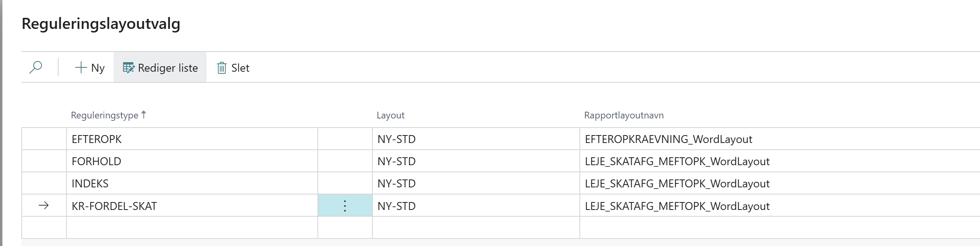Screen dimensions: 980x246
Task: Choose the Ny action
Action: click(x=90, y=68)
